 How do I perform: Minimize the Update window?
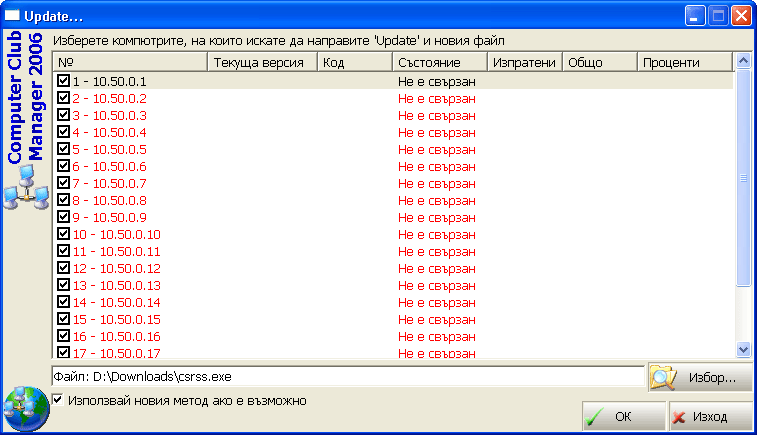click(695, 16)
